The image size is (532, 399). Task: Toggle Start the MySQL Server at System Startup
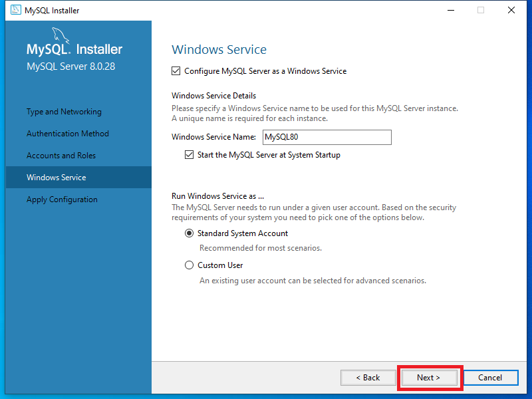189,155
